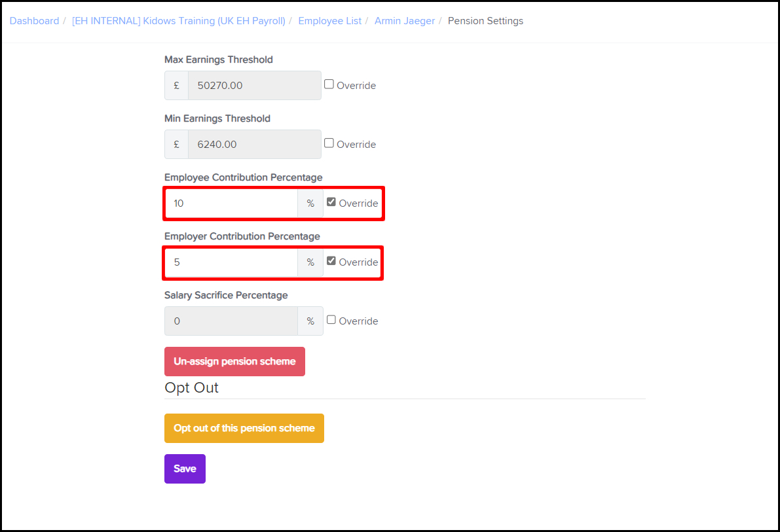
Task: Disable Override for Employer Contribution Percentage
Action: coord(331,261)
